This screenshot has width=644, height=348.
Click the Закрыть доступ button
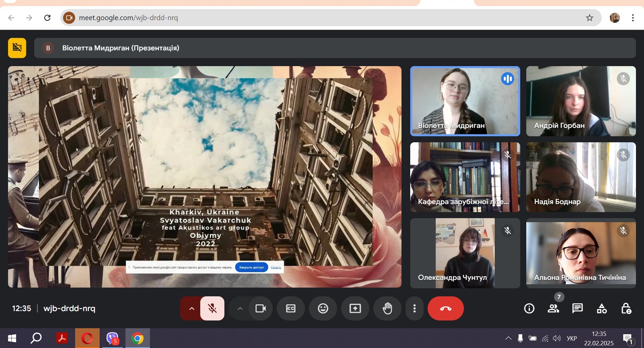click(252, 267)
